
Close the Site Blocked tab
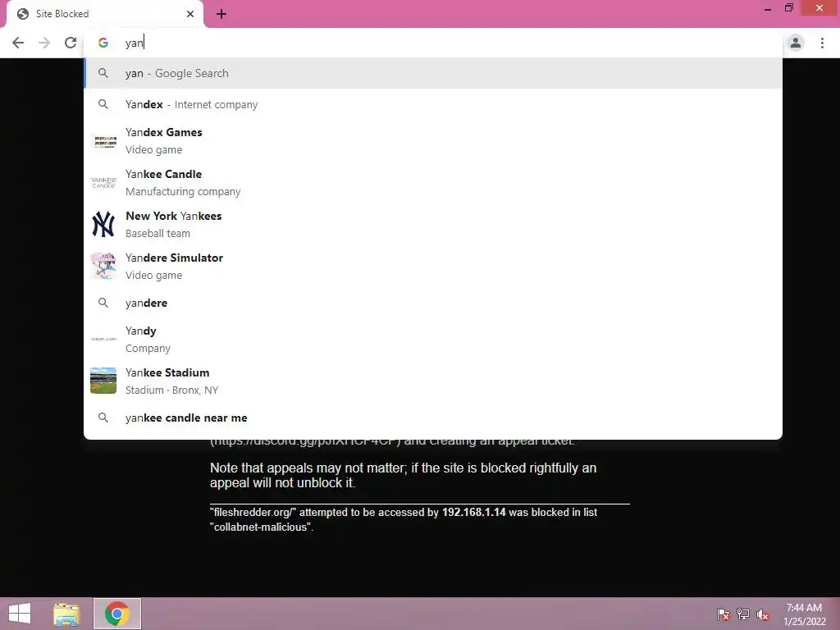tap(190, 14)
